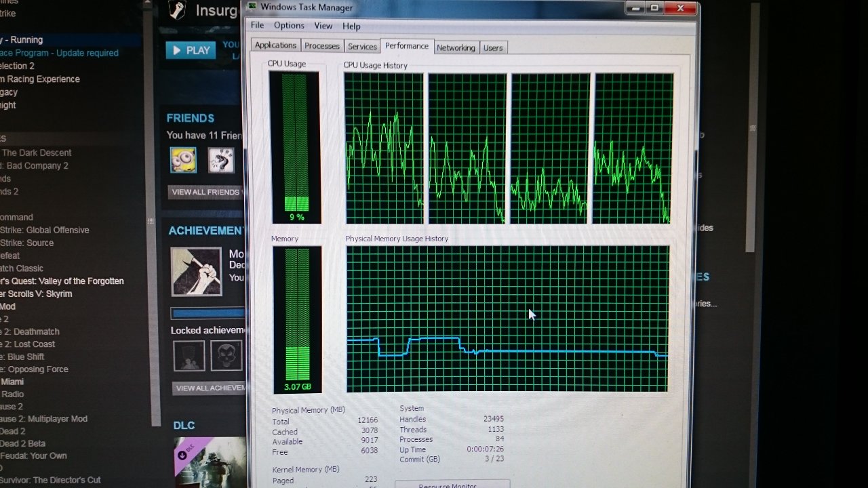This screenshot has width=868, height=488.
Task: Select Counter-Strike: Source in game list
Action: (27, 243)
